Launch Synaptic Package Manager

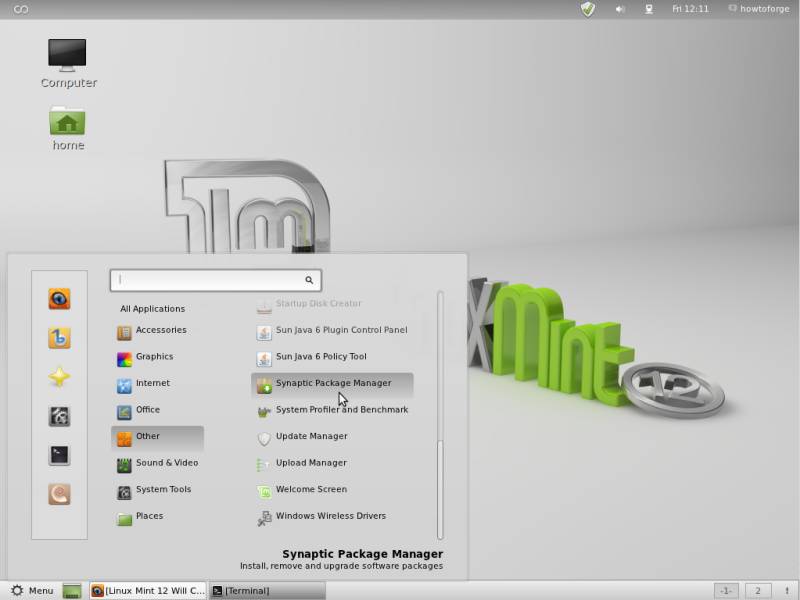pyautogui.click(x=332, y=384)
